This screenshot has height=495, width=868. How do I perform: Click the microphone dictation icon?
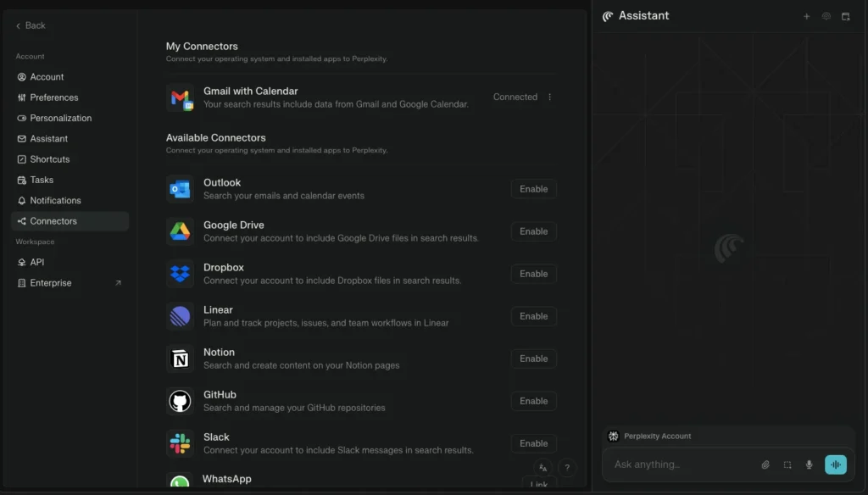(x=810, y=464)
